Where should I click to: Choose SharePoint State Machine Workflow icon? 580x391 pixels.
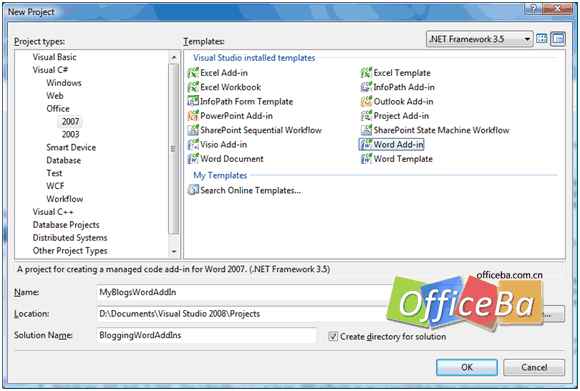(366, 130)
